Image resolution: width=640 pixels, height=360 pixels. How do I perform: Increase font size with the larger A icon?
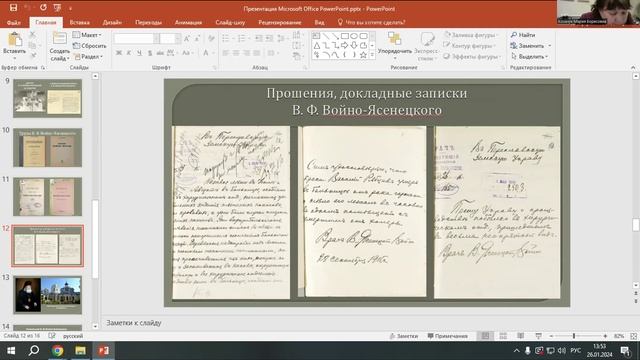point(187,39)
